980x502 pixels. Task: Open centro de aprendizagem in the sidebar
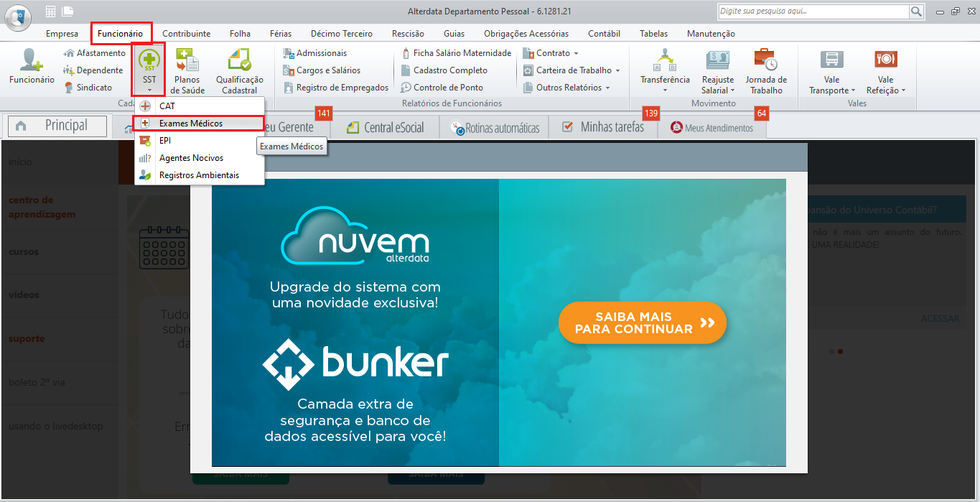pos(42,208)
